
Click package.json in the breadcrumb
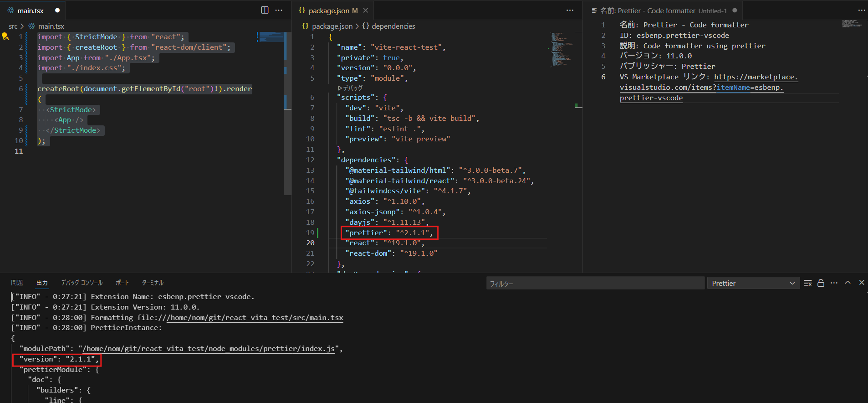coord(332,26)
